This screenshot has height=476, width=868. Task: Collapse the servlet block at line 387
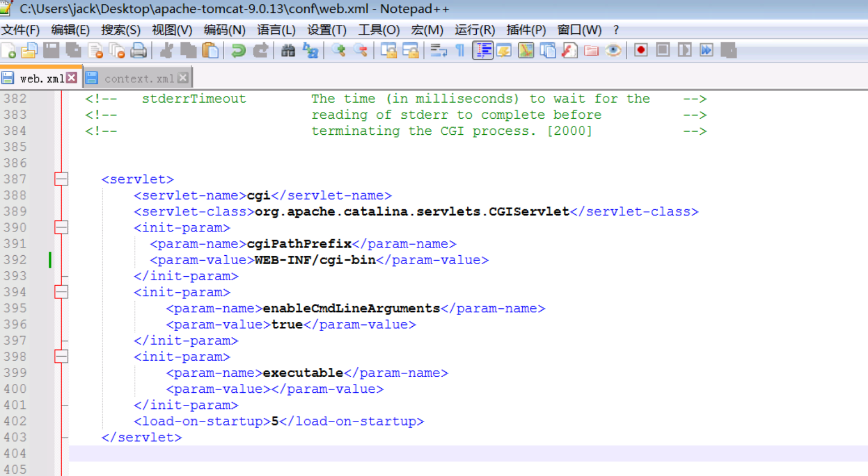point(62,179)
